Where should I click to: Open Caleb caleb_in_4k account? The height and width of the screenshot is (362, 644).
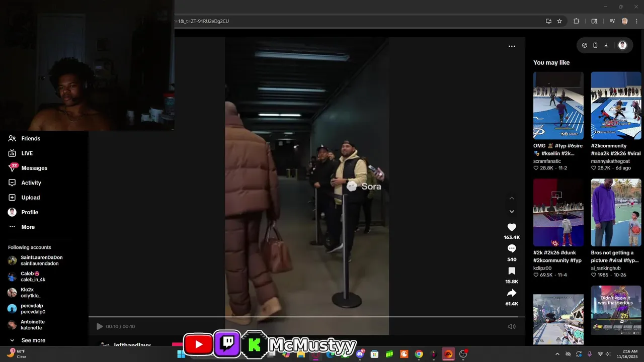(27, 277)
